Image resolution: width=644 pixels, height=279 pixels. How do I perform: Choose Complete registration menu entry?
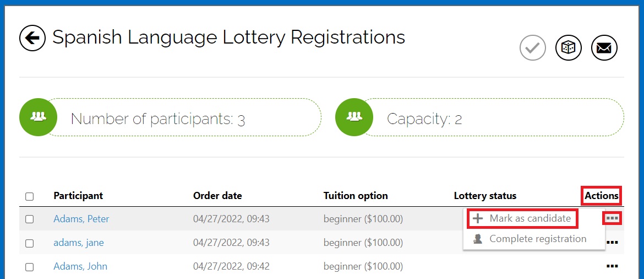[537, 239]
